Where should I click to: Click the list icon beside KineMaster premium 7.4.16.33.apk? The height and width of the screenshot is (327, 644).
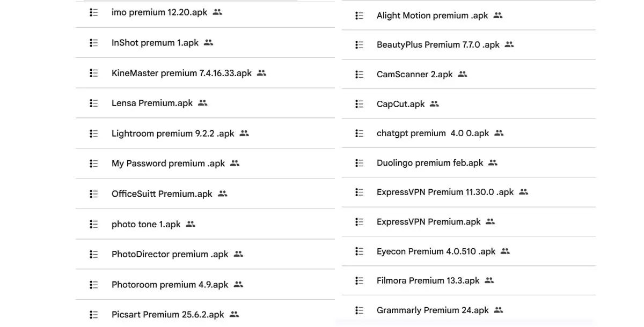click(94, 73)
